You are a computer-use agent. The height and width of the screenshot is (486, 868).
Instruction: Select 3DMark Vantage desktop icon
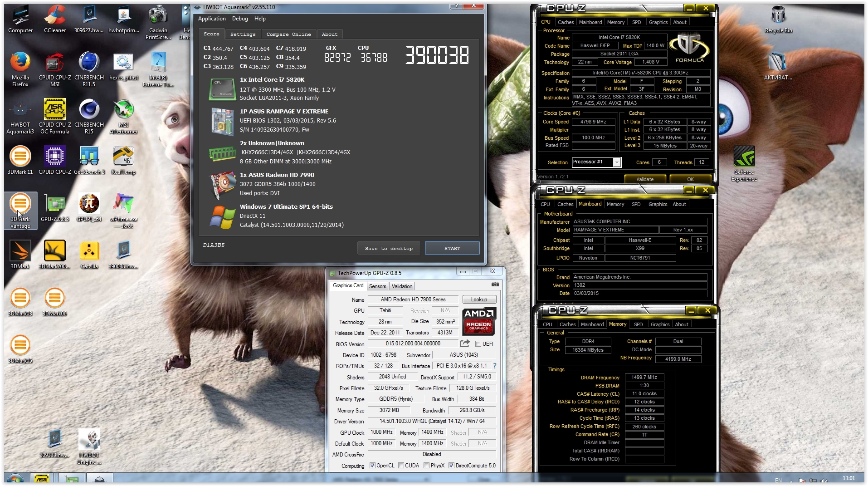[20, 211]
